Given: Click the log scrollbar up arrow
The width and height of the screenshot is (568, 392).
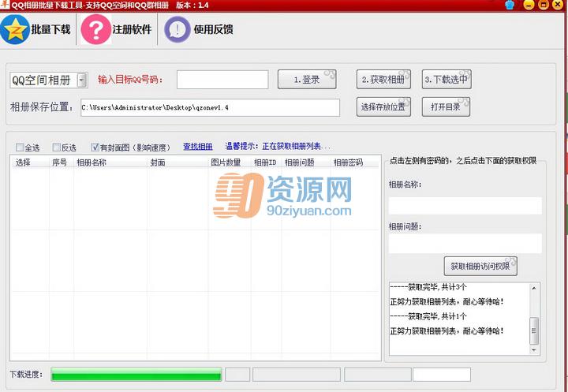Looking at the screenshot, I should (x=534, y=289).
